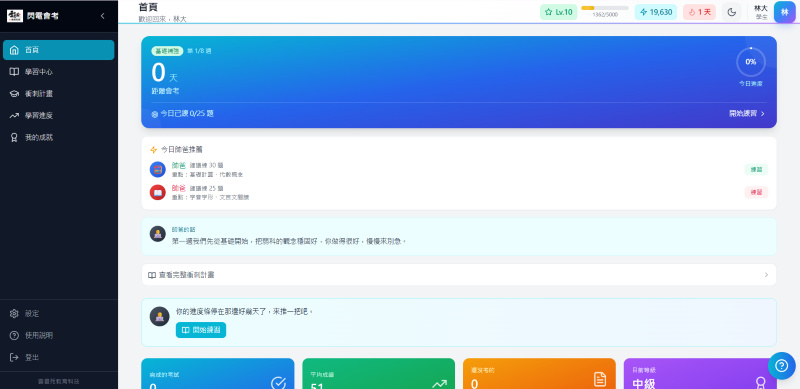Click the checkmark icon on the blue stat card
800x389 pixels.
[279, 383]
